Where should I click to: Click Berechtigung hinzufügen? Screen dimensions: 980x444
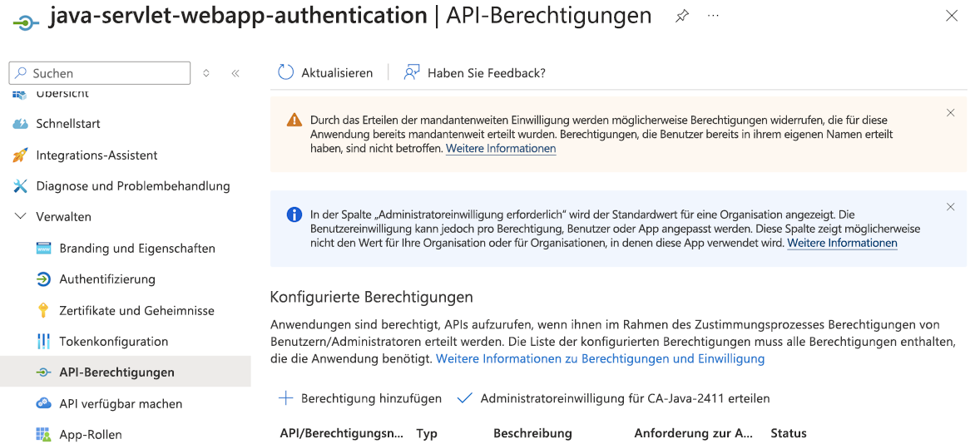(360, 398)
